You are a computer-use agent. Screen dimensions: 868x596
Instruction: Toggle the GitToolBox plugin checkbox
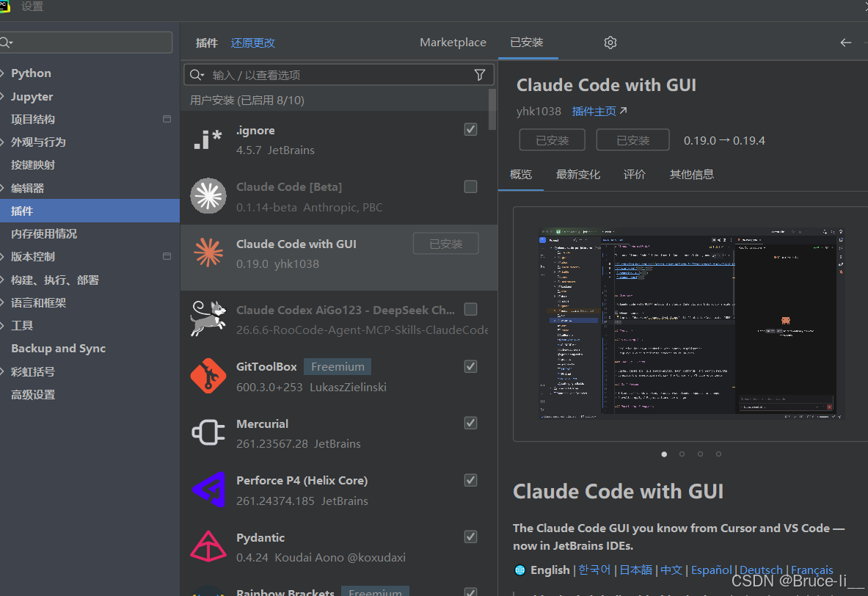pos(470,367)
